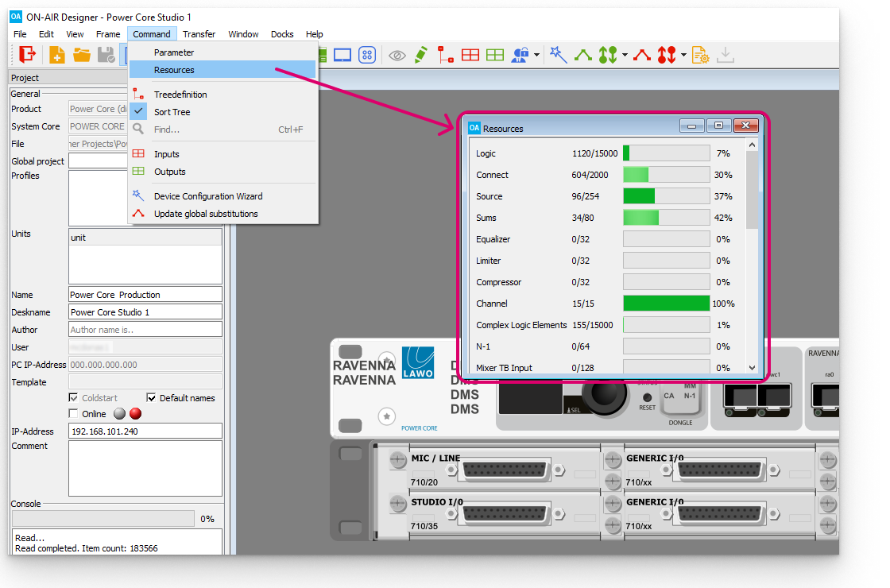Enable the Online checkbox
890x588 pixels.
(74, 414)
